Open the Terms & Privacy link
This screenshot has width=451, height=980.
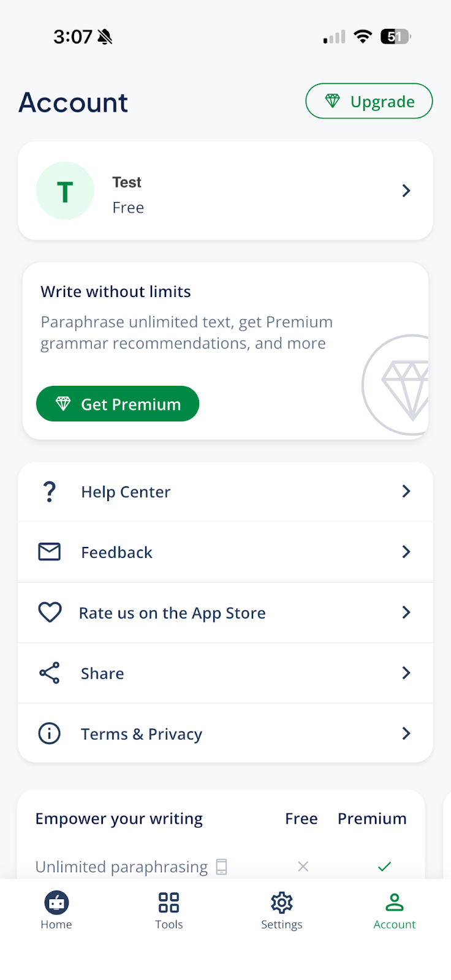(x=142, y=734)
